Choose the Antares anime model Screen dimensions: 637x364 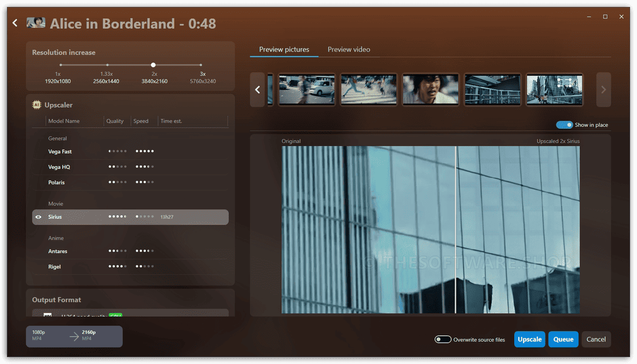tap(130, 251)
